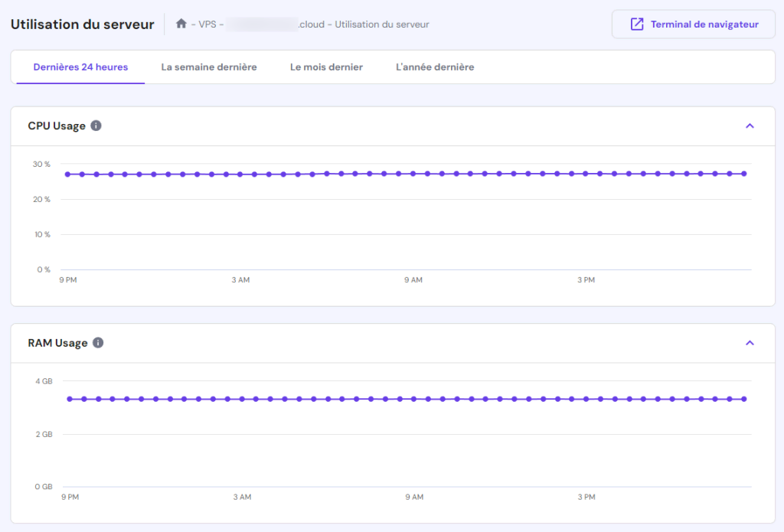Viewport: 784px width, 532px height.
Task: Switch to the La semaine dernière tab
Action: [209, 67]
